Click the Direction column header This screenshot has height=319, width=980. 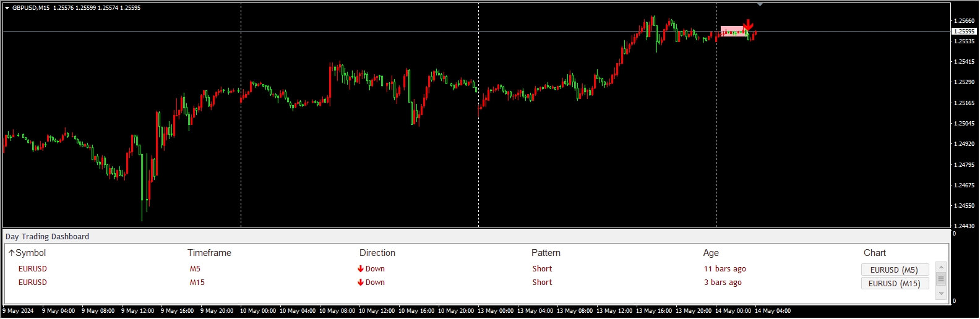click(x=377, y=253)
